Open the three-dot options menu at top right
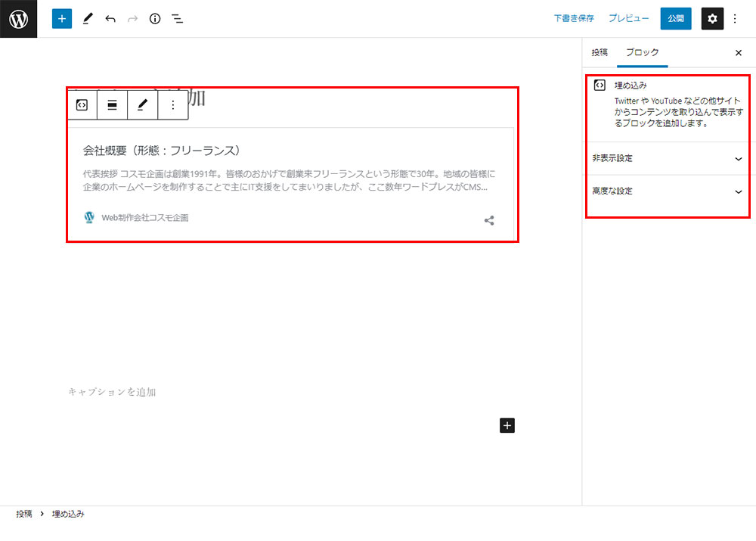The width and height of the screenshot is (756, 541). pyautogui.click(x=736, y=19)
